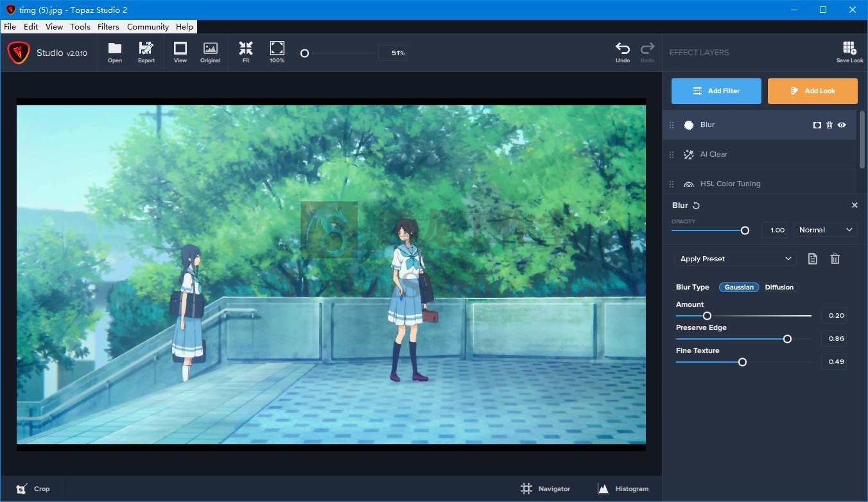Image resolution: width=868 pixels, height=502 pixels.
Task: Click the HSL Color Tuning drag handle
Action: [672, 184]
